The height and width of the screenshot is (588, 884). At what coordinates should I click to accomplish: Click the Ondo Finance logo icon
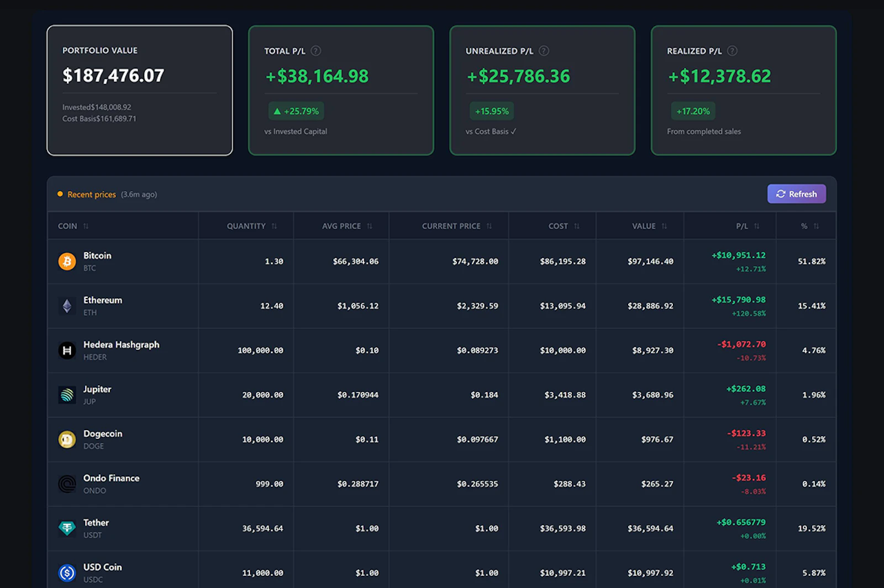(67, 484)
